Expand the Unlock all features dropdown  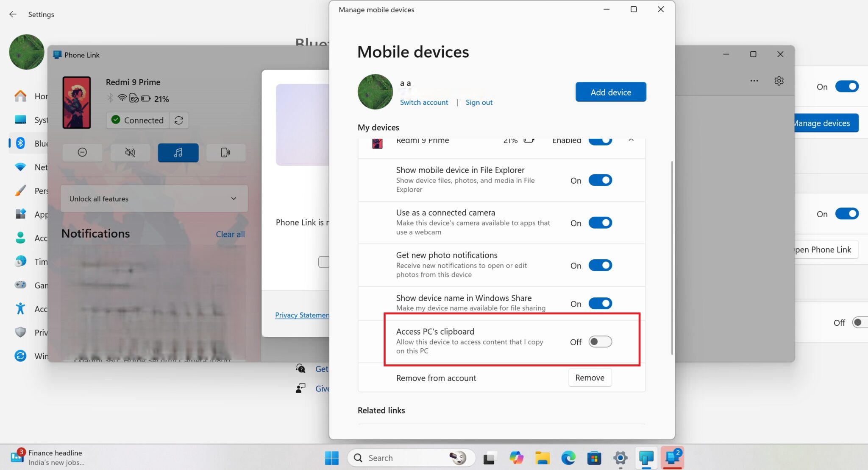pyautogui.click(x=233, y=199)
